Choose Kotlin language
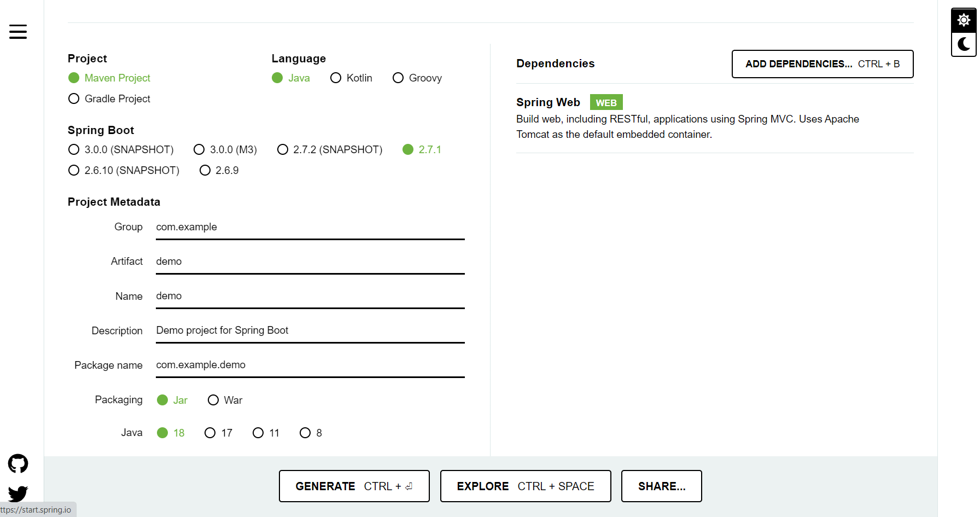The height and width of the screenshot is (517, 980). [x=351, y=78]
